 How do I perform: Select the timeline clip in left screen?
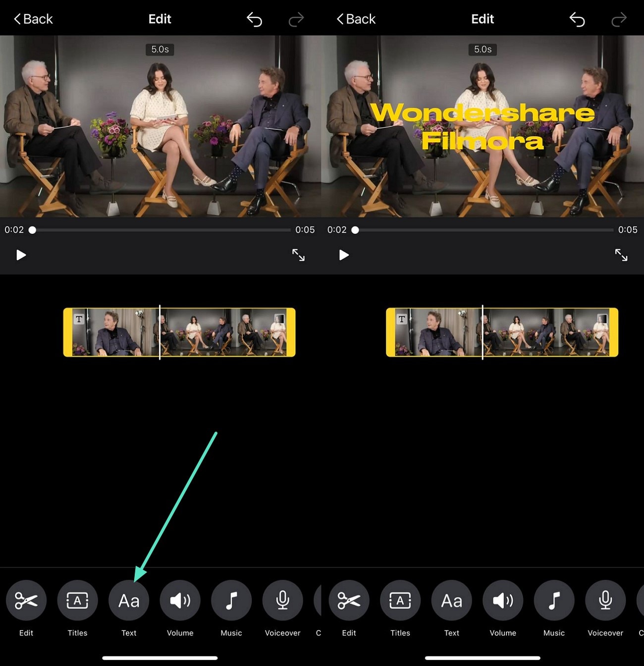pyautogui.click(x=179, y=332)
